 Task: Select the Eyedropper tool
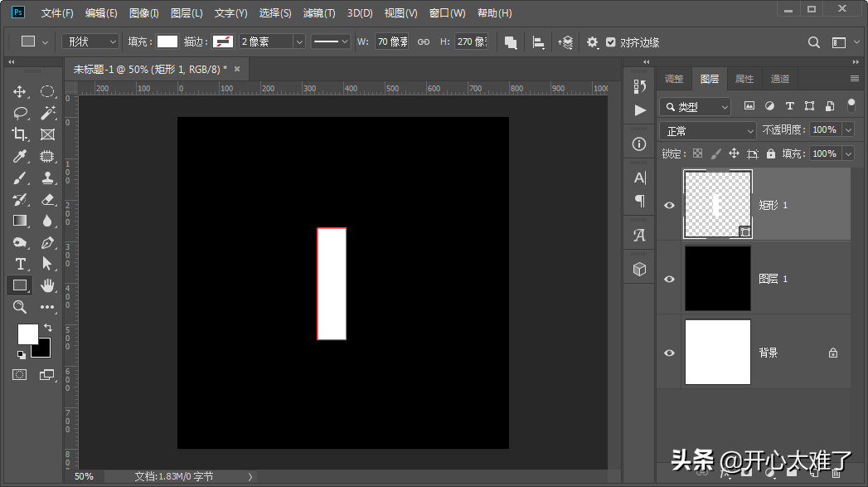[x=19, y=156]
